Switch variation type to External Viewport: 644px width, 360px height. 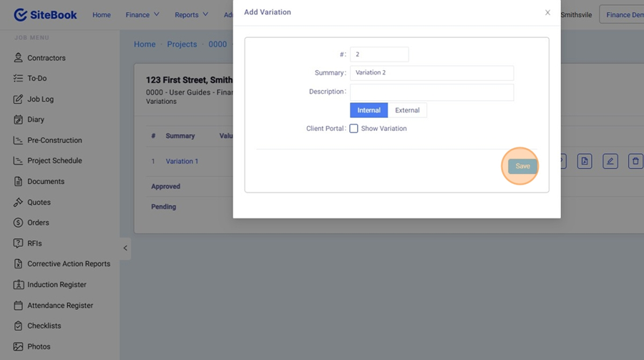[x=407, y=110]
